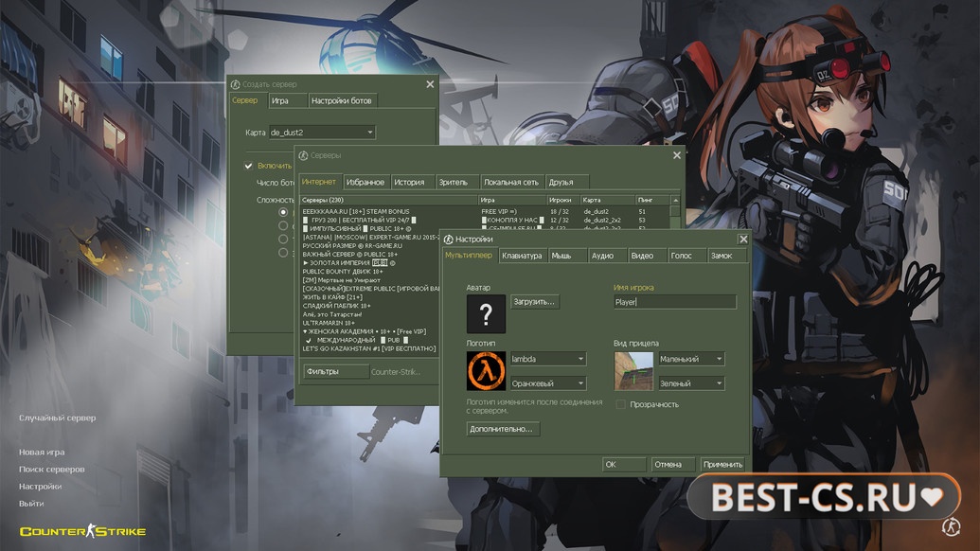Viewport: 980px width, 551px height.
Task: Select the Интернет tab in Серверы
Action: coord(319,181)
